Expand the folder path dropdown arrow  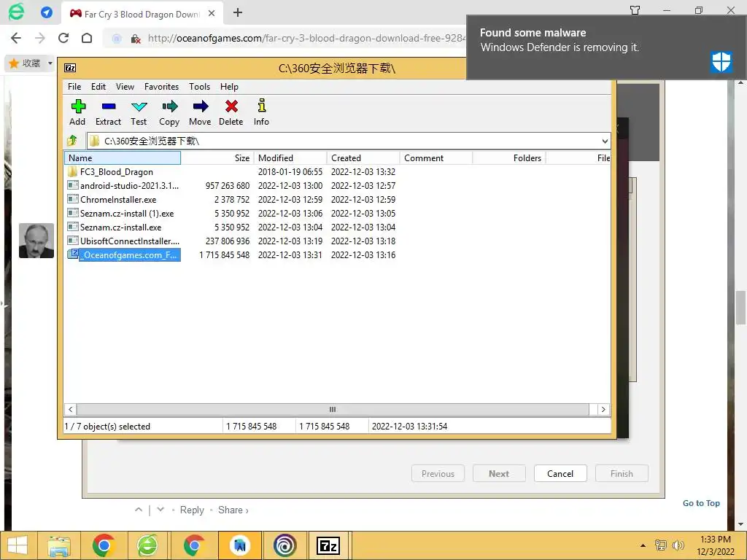pyautogui.click(x=605, y=141)
